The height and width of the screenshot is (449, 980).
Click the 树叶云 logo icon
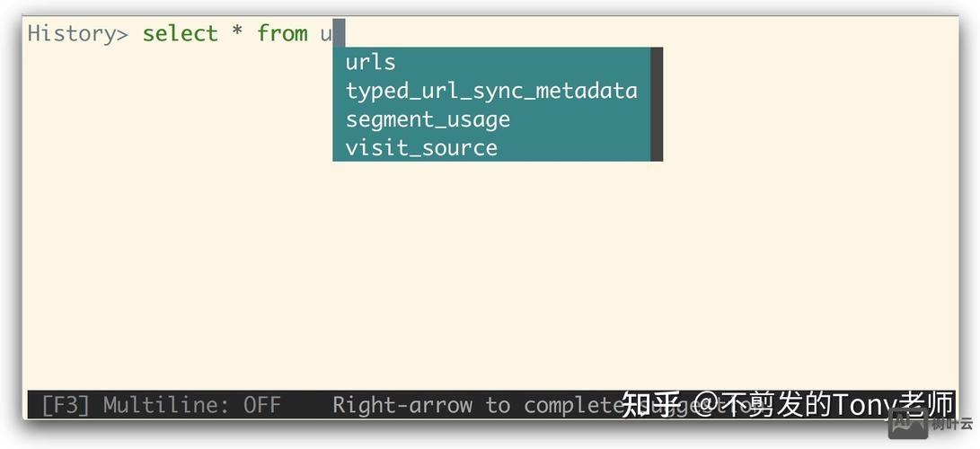pyautogui.click(x=907, y=422)
